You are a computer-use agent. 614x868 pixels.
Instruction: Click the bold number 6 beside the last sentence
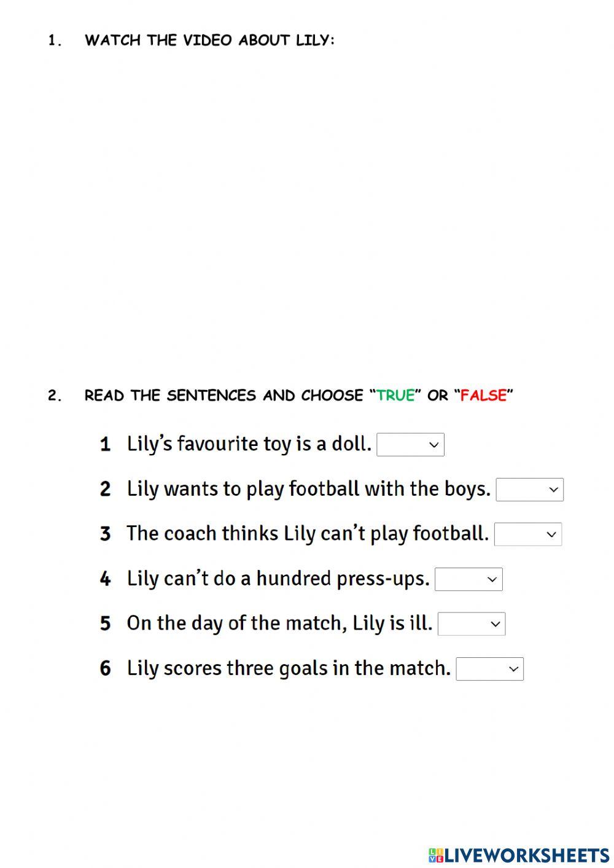coord(106,668)
